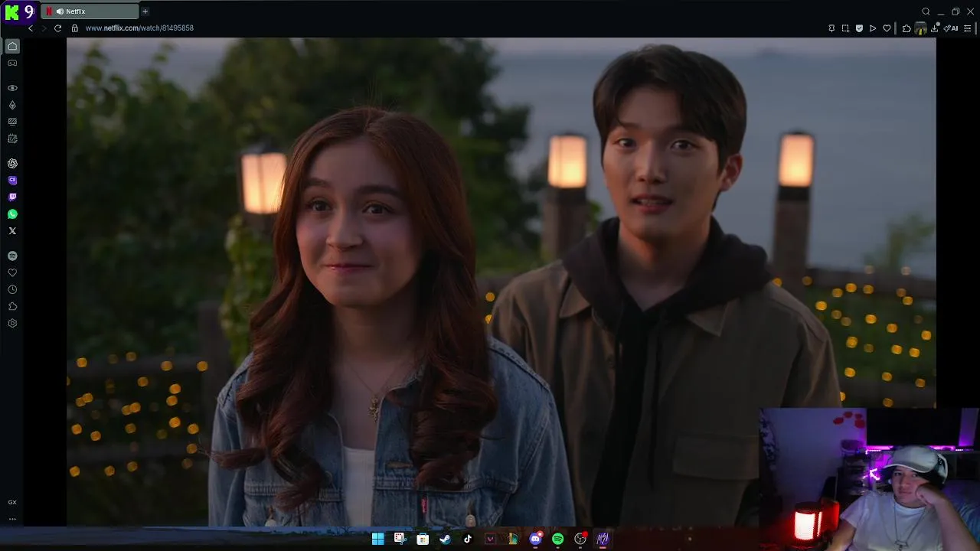Mute audio on the Netflix tab
The image size is (980, 551).
pos(60,11)
